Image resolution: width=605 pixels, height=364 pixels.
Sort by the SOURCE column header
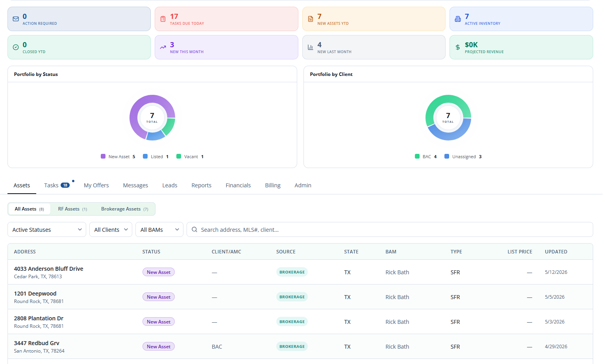(x=286, y=252)
